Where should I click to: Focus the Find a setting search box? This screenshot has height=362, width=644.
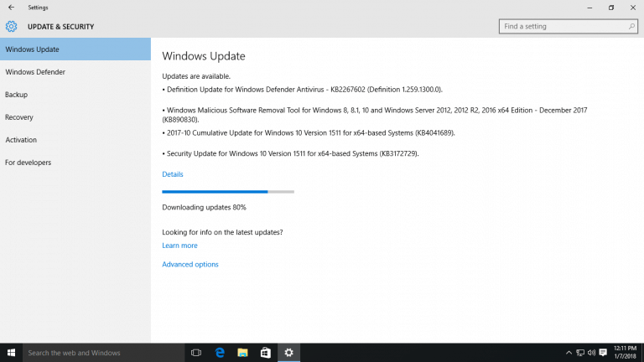point(568,26)
